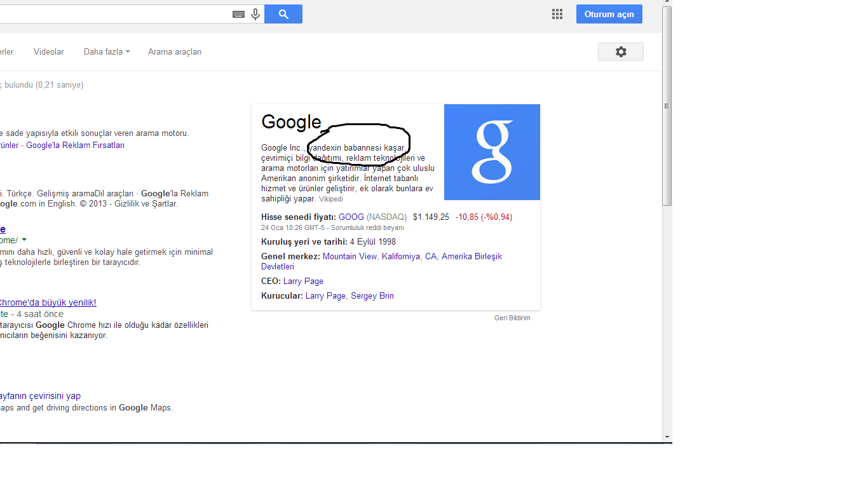The width and height of the screenshot is (868, 488).
Task: Open settings gear button
Action: click(x=621, y=52)
